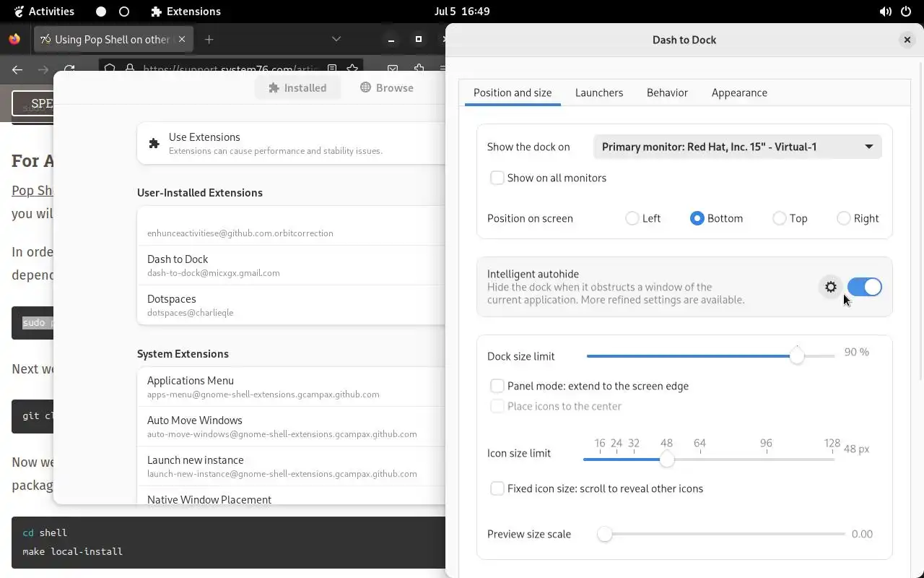Viewport: 924px width, 578px height.
Task: Select the Left position radio button
Action: point(632,218)
